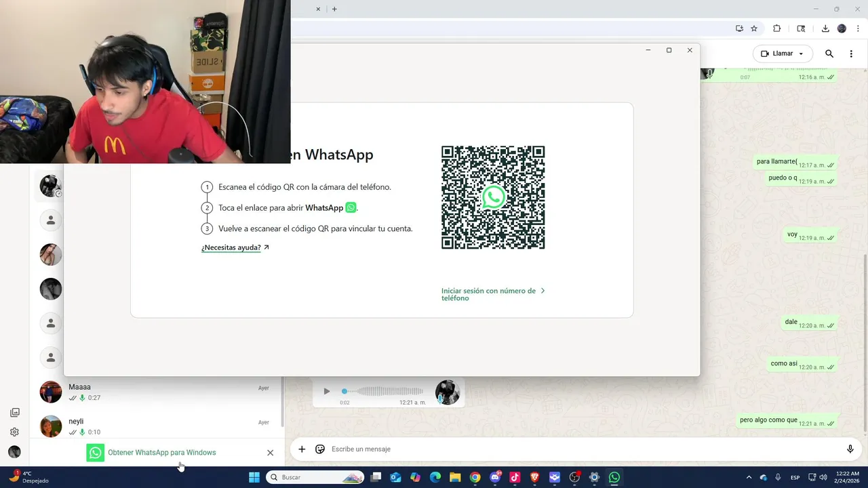Open the 12:22 AM clock and date
This screenshot has height=488, width=868.
tap(848, 477)
